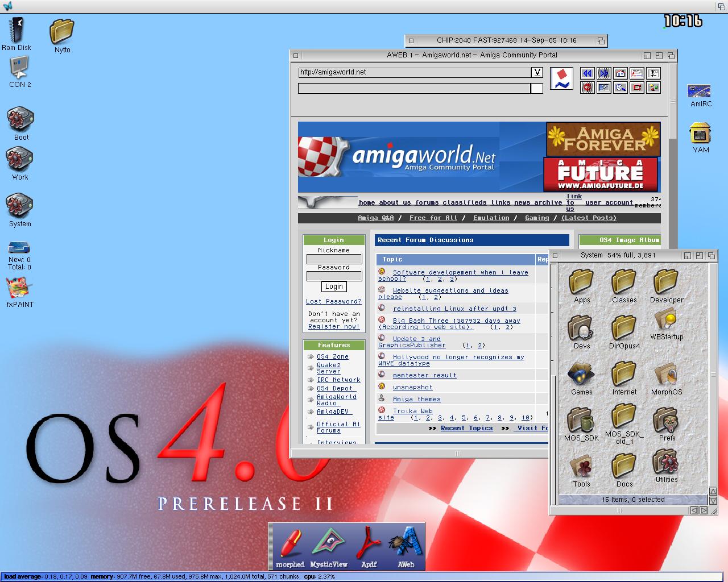Image resolution: width=728 pixels, height=582 pixels.
Task: Reload page with the red loop arrow button
Action: pos(637,88)
